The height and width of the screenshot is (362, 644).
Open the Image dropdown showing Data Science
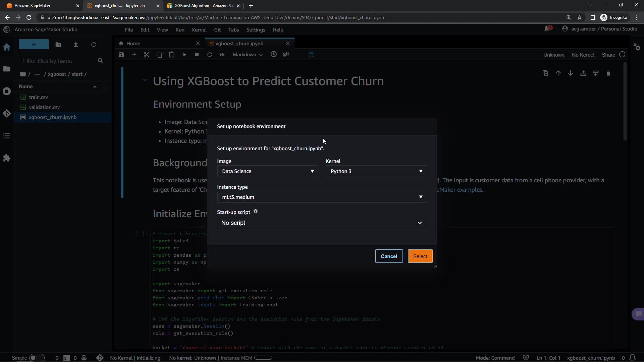click(x=267, y=171)
